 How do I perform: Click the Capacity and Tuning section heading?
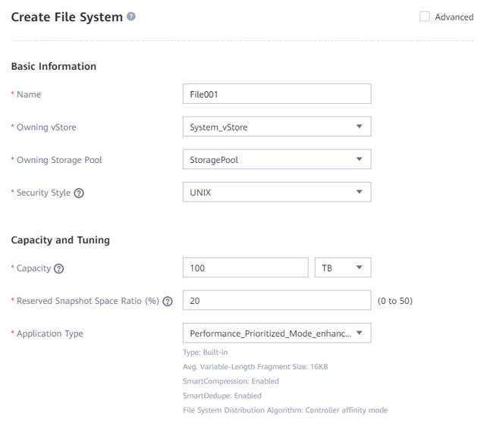pyautogui.click(x=61, y=240)
